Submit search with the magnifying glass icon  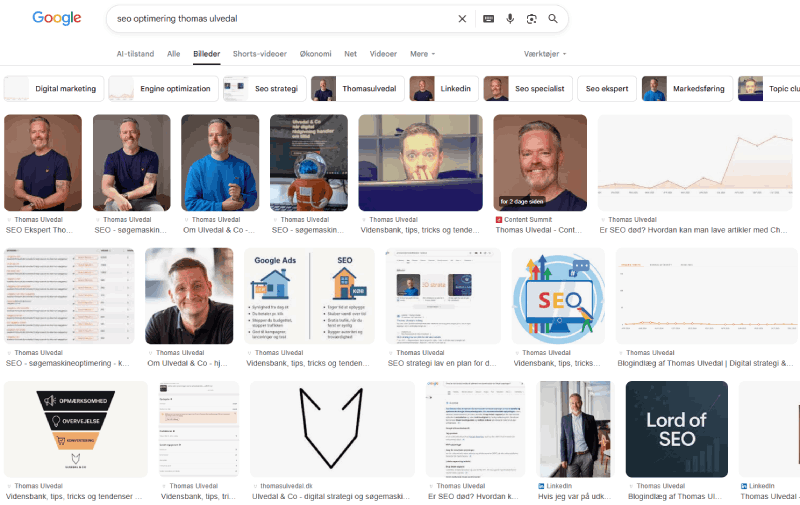[x=553, y=19]
